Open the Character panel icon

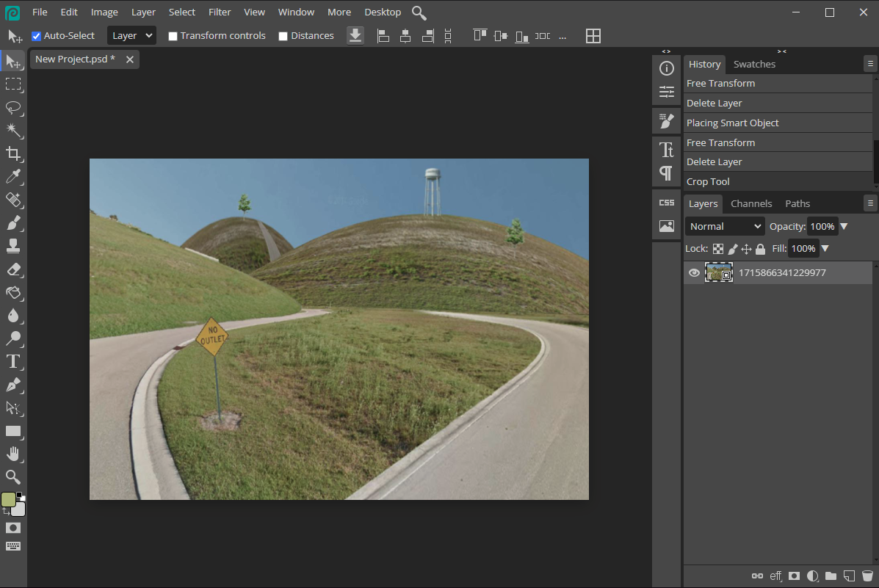pyautogui.click(x=667, y=150)
